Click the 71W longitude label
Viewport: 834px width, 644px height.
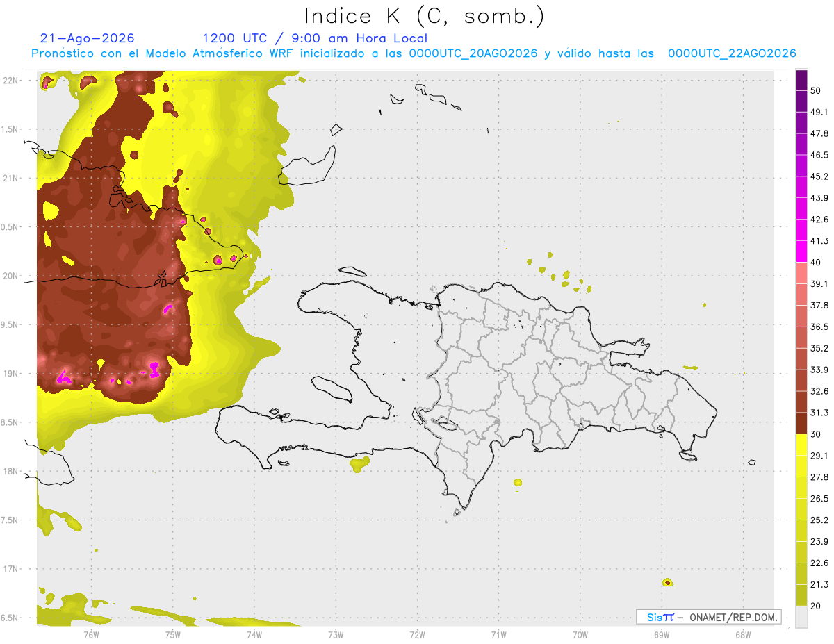coord(498,634)
